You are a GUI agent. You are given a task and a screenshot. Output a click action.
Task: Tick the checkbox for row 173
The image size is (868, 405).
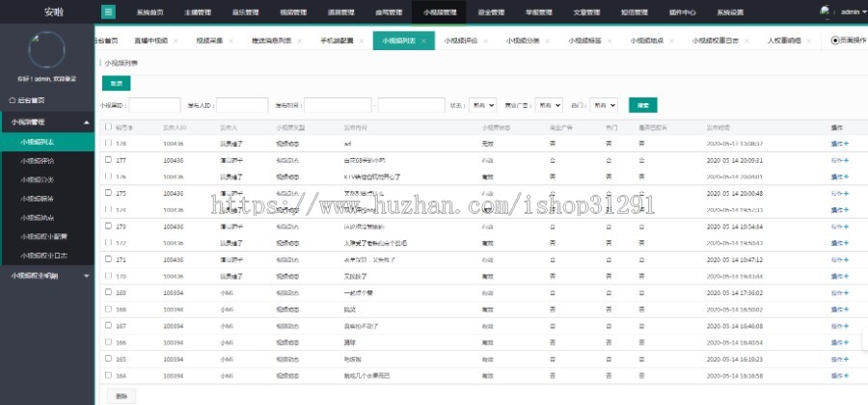(108, 226)
